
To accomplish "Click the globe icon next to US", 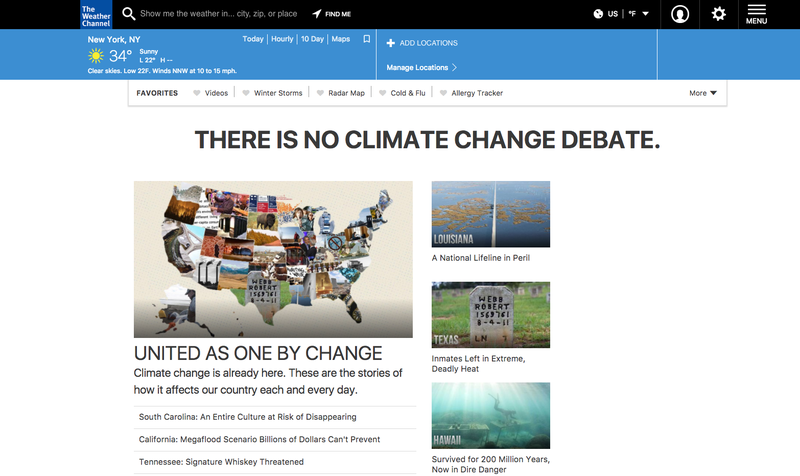I will tap(598, 14).
